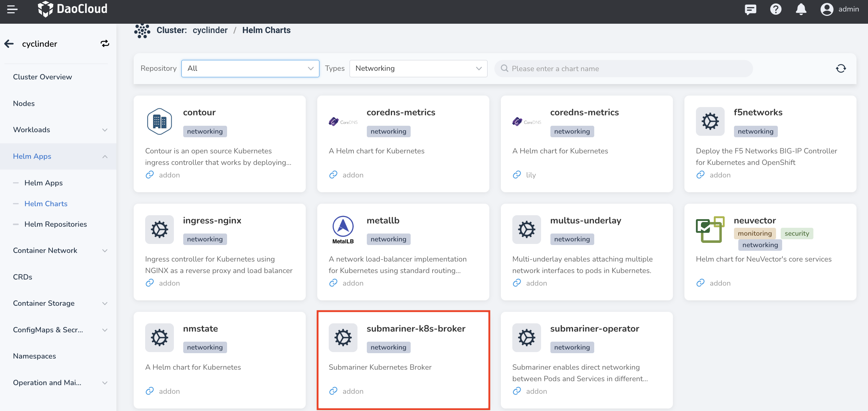This screenshot has height=411, width=868.
Task: Click the submariner-operator gear icon
Action: (527, 338)
